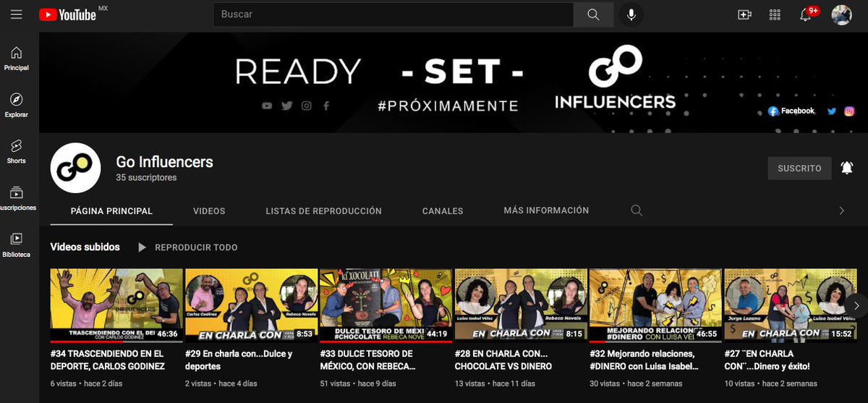Open the channel's Instagram icon link
Screen dimensions: 868x403
pos(850,111)
